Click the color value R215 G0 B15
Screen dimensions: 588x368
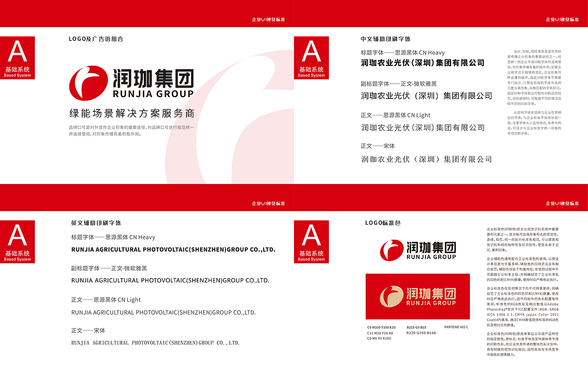tap(416, 328)
